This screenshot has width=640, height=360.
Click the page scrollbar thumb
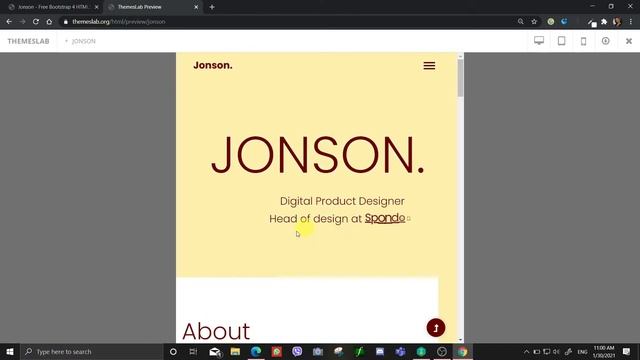(x=460, y=78)
